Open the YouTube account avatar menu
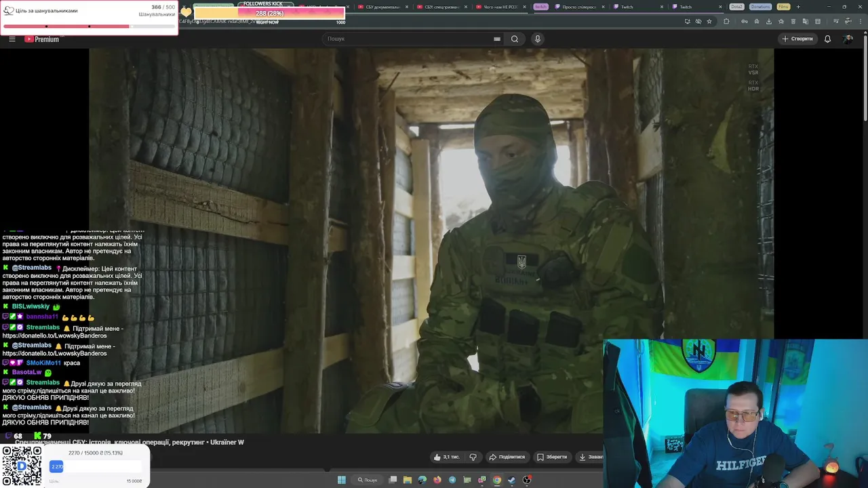868x488 pixels. click(848, 39)
